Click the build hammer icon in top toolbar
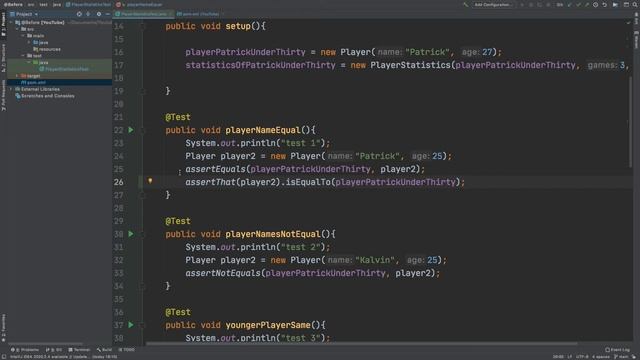Image resolution: width=640 pixels, height=360 pixels. click(465, 4)
